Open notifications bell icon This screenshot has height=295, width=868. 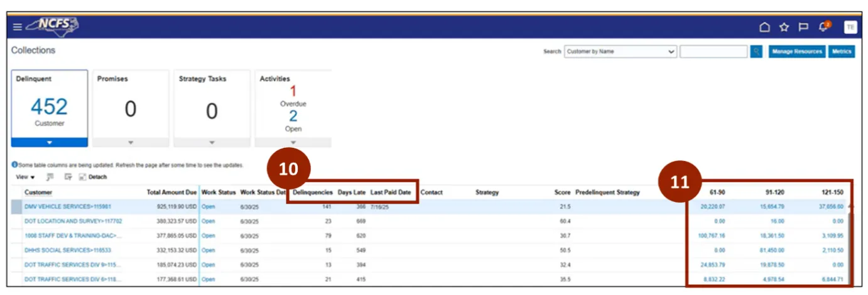point(823,26)
